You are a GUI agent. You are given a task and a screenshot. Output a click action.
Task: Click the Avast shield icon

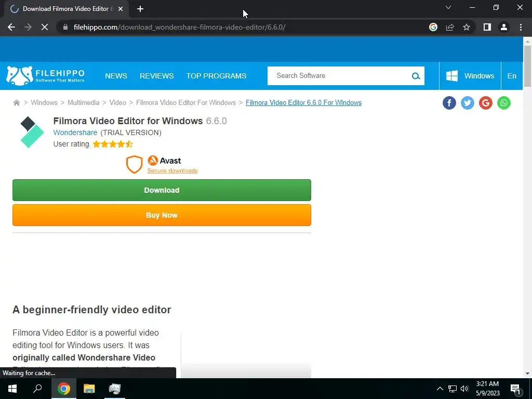coord(135,164)
